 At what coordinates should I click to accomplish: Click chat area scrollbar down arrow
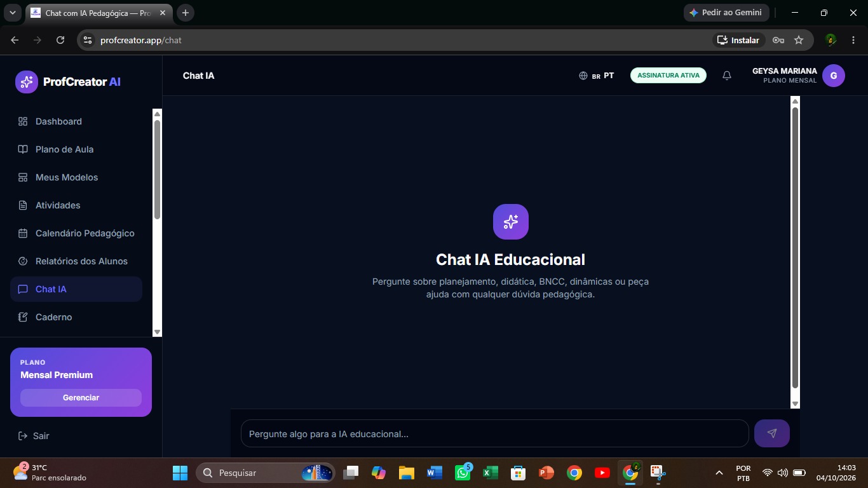point(795,403)
